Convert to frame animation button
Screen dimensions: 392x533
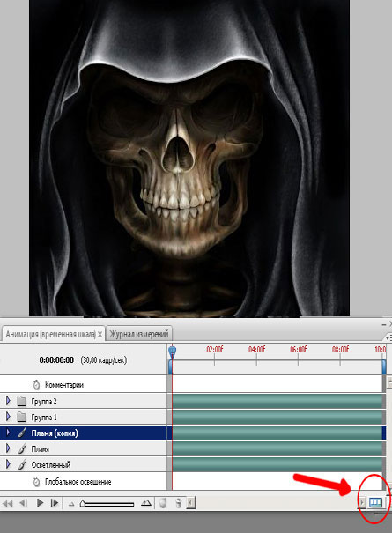(375, 502)
